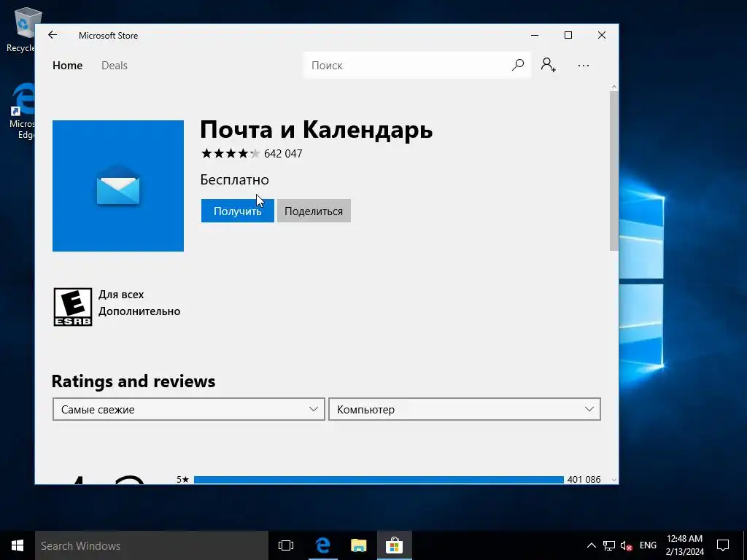Click the Mail app blue envelope tile

118,186
